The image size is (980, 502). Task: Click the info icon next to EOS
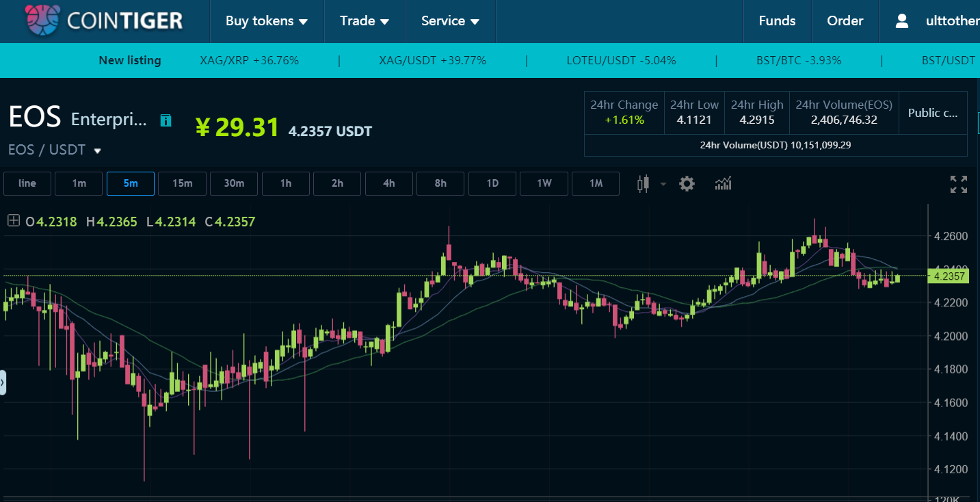click(165, 120)
